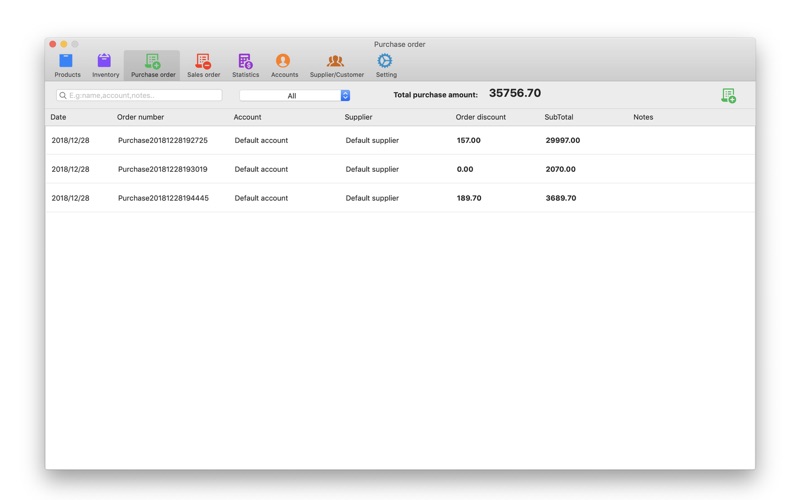The width and height of the screenshot is (800, 500).
Task: Open the Sales order section
Action: [203, 65]
